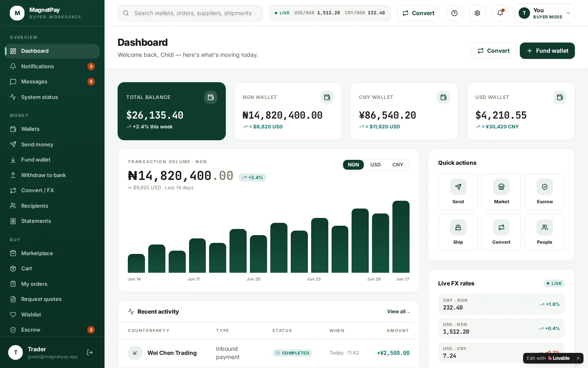
Task: Click wallet icon on Total Balance card
Action: pos(211,97)
